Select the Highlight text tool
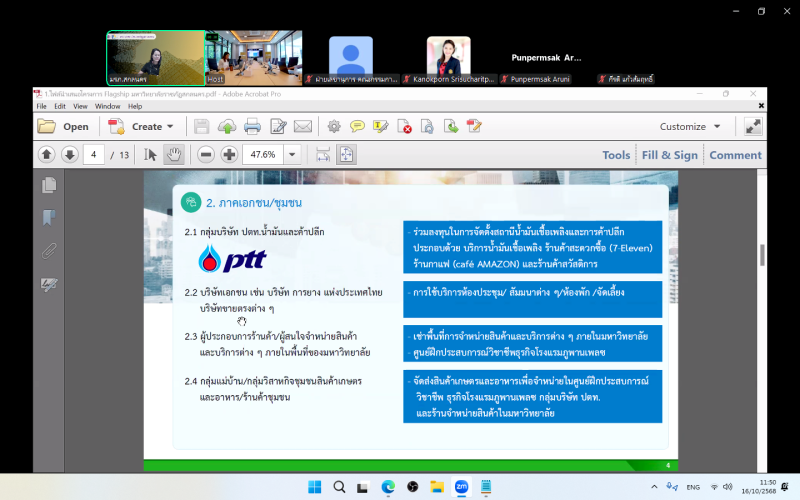The width and height of the screenshot is (800, 500). coord(380,127)
